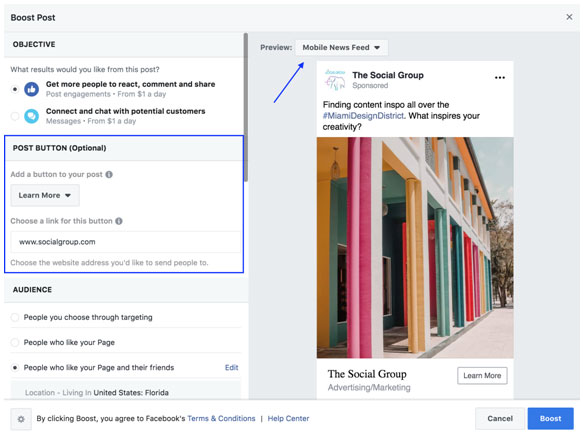This screenshot has height=434, width=584.
Task: Click the 'Sponsored' label in preview
Action: [370, 86]
